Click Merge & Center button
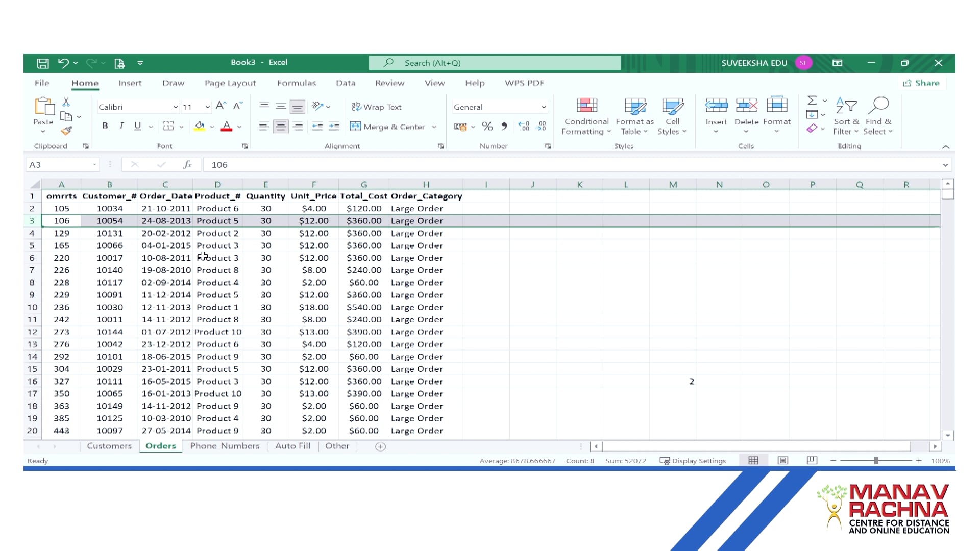Image resolution: width=980 pixels, height=551 pixels. point(388,127)
